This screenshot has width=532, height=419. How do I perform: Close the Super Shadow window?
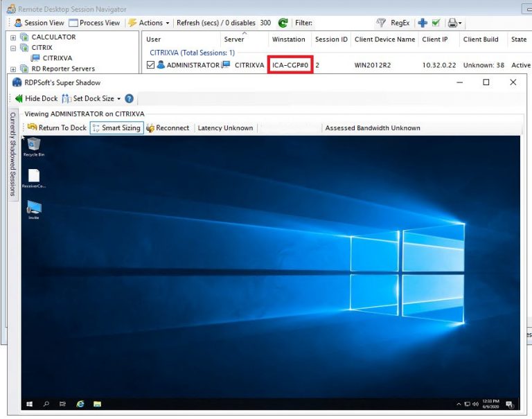513,82
